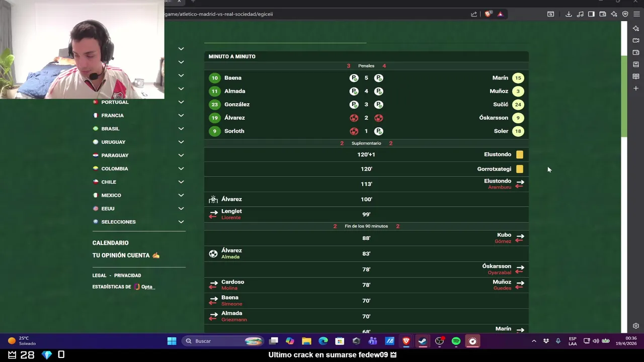This screenshot has width=644, height=362.
Task: Open the Downloads toolbar icon
Action: (x=569, y=14)
